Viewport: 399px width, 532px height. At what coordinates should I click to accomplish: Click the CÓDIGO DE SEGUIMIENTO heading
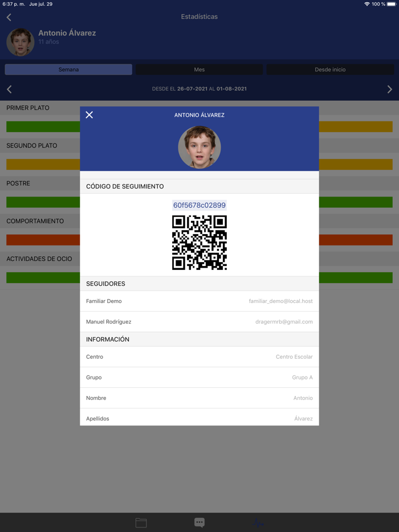click(125, 186)
